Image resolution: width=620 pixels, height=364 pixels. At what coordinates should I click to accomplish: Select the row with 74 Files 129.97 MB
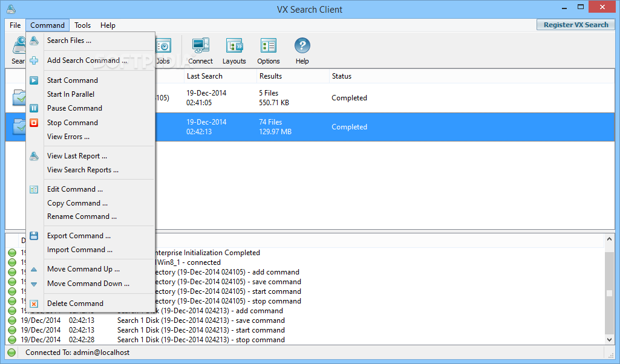(310, 127)
